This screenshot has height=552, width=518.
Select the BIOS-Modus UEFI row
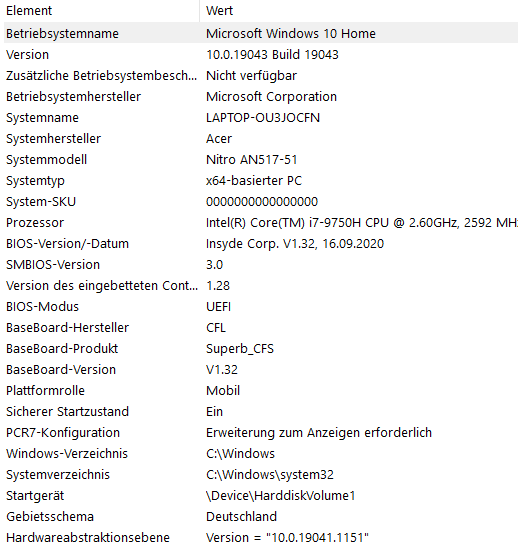(261, 306)
